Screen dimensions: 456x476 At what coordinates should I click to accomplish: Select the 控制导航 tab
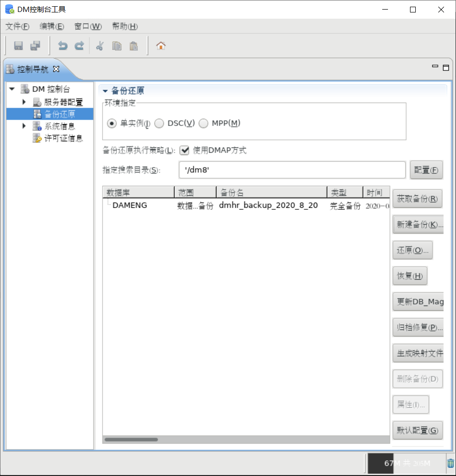pyautogui.click(x=33, y=69)
